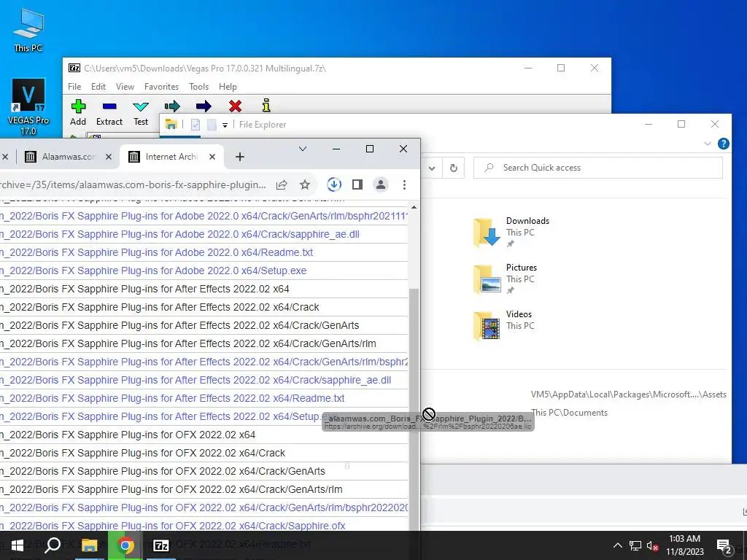Open After Effects 2022.02 x64/Readme.txt link
Image resolution: width=747 pixels, height=560 pixels.
click(172, 398)
